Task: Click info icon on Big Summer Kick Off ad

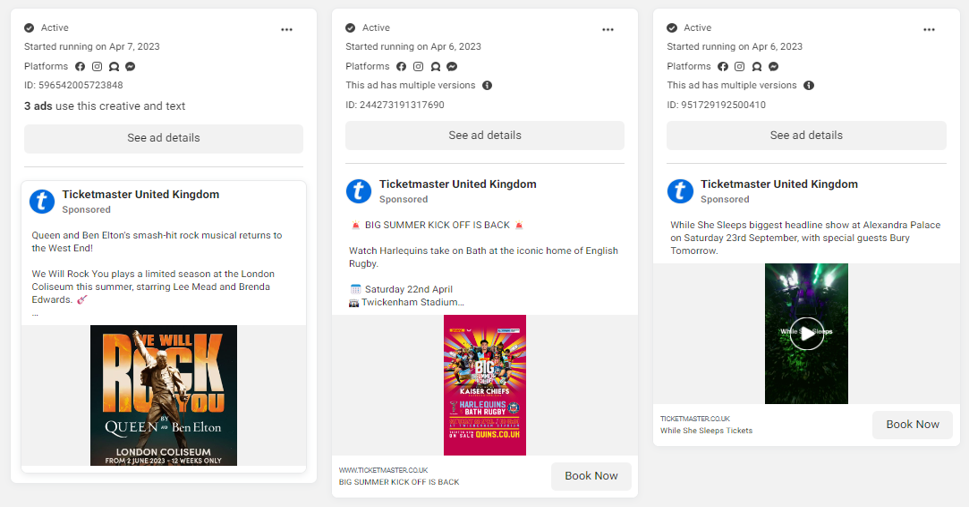Action: pyautogui.click(x=487, y=85)
